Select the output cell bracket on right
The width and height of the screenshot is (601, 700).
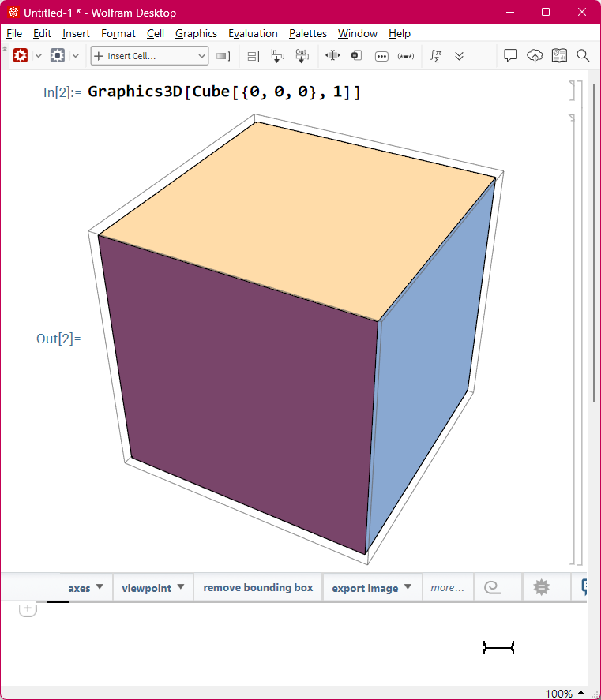click(x=573, y=339)
